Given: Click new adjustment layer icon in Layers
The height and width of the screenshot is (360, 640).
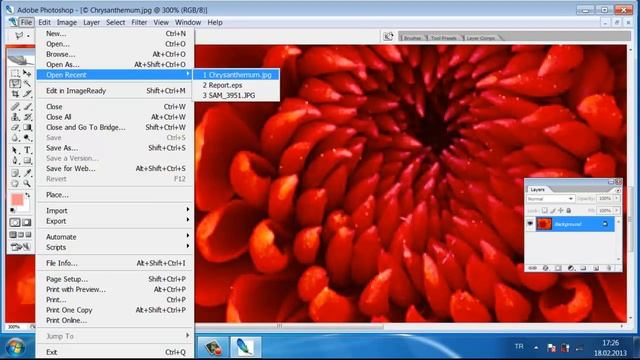Looking at the screenshot, I should point(571,268).
